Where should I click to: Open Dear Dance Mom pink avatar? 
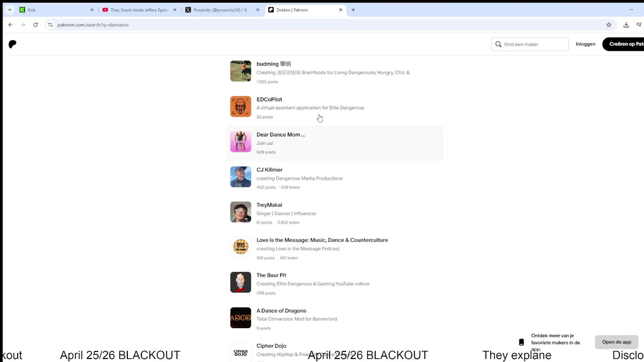click(240, 141)
